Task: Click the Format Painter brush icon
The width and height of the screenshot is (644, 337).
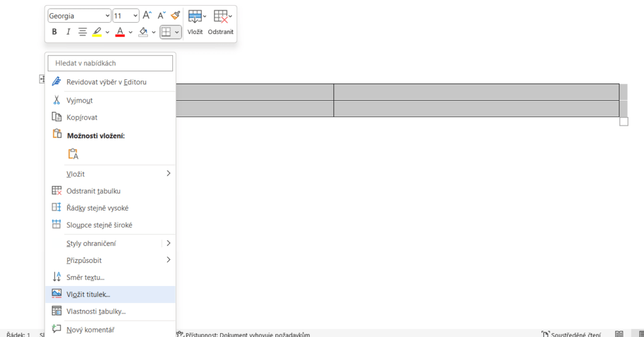Action: 175,15
